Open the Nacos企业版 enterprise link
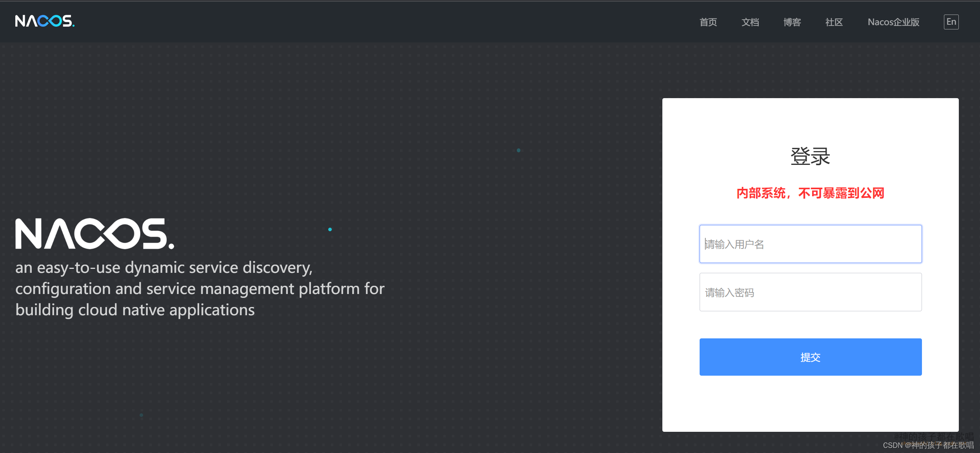Viewport: 980px width, 453px height. [x=893, y=22]
